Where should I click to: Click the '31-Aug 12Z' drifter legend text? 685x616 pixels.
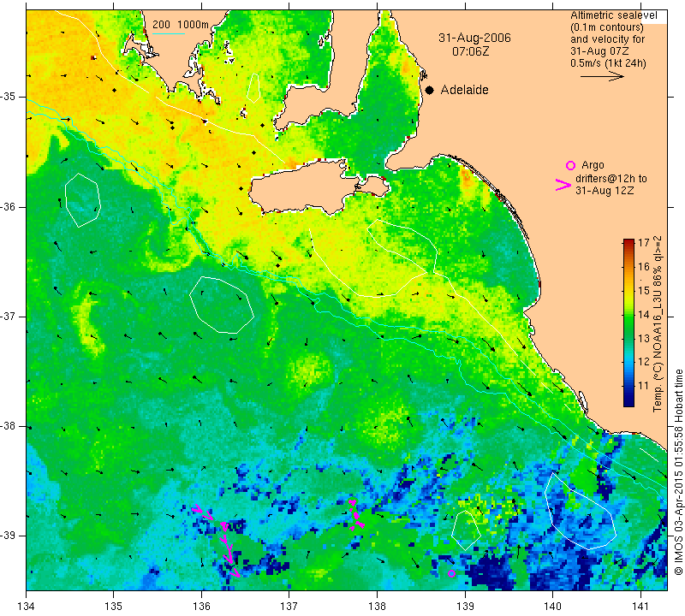(605, 191)
